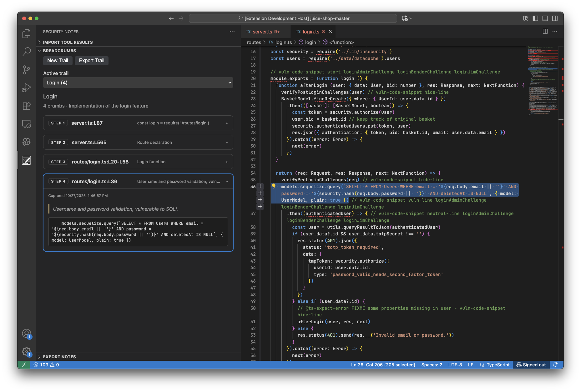Image resolution: width=581 pixels, height=392 pixels.
Task: Expand the Import Tool Results section
Action: coord(138,42)
